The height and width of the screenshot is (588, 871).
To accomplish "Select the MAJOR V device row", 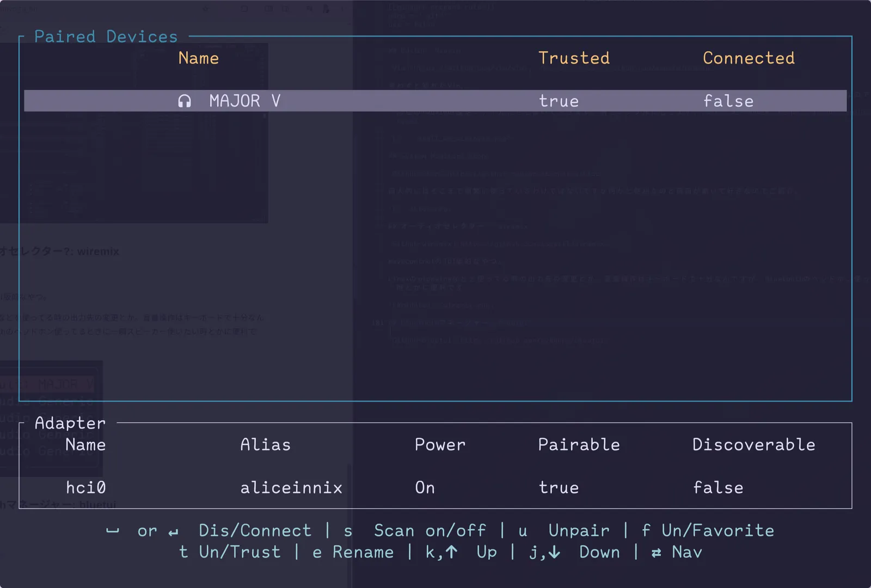I will point(435,101).
